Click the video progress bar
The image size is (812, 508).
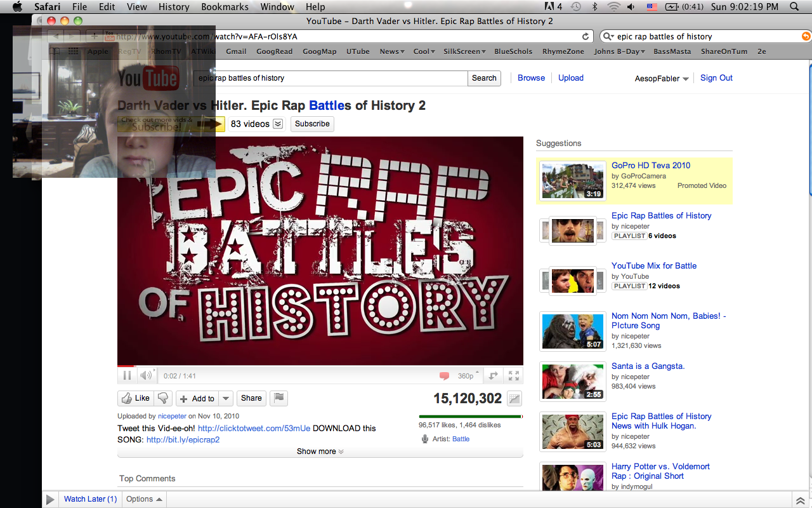coord(320,366)
